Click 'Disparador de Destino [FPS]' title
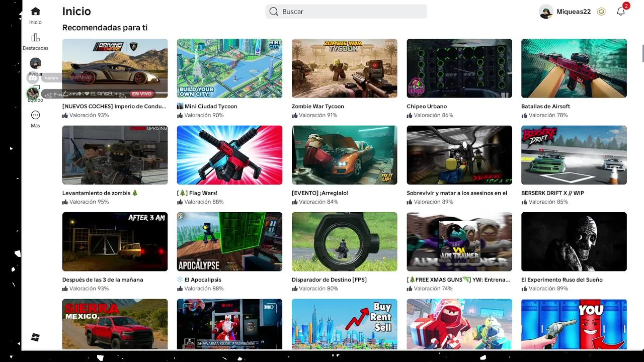 [329, 280]
